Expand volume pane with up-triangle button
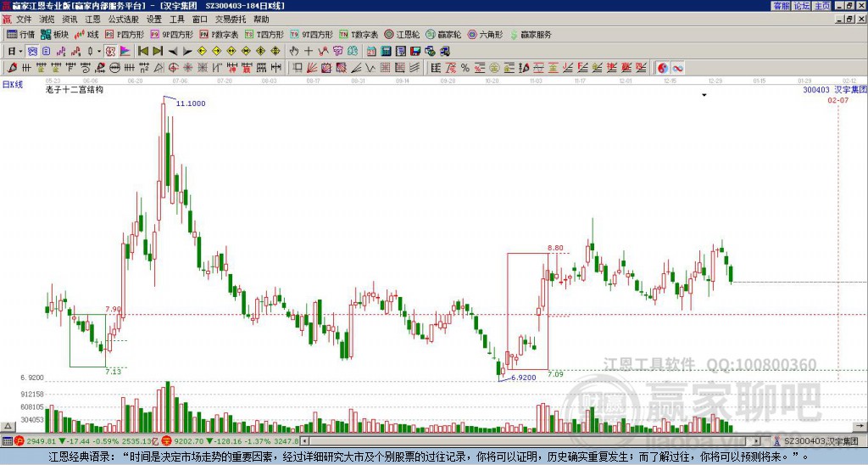Viewport: 868px width, 465px height. coord(7,426)
